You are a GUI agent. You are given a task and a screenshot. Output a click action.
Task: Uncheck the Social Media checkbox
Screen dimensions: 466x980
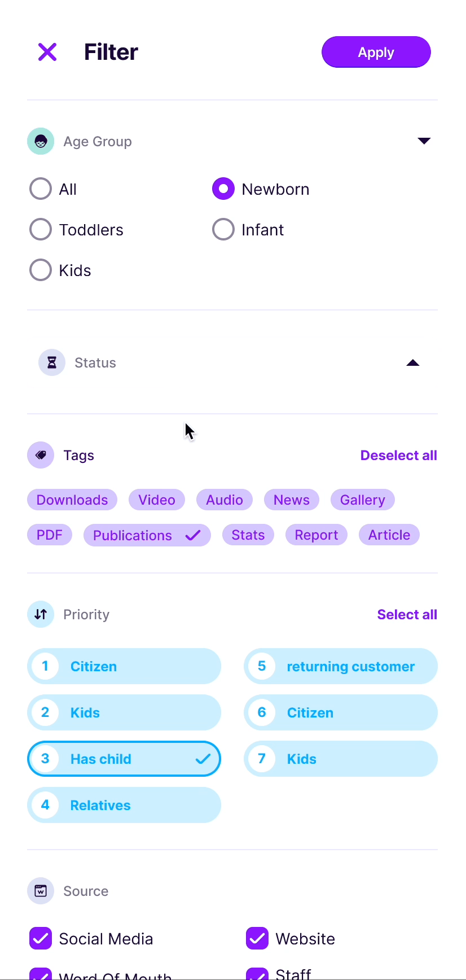pyautogui.click(x=41, y=938)
